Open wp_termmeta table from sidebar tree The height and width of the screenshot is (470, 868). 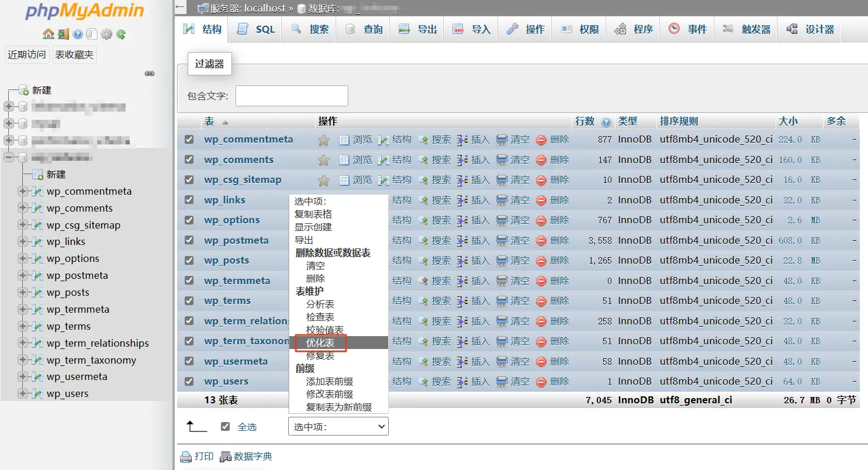78,309
